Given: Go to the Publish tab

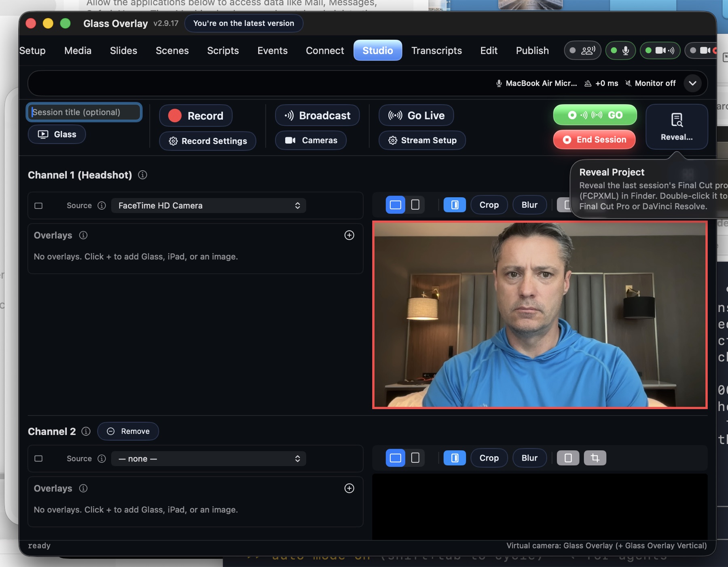Looking at the screenshot, I should [532, 51].
